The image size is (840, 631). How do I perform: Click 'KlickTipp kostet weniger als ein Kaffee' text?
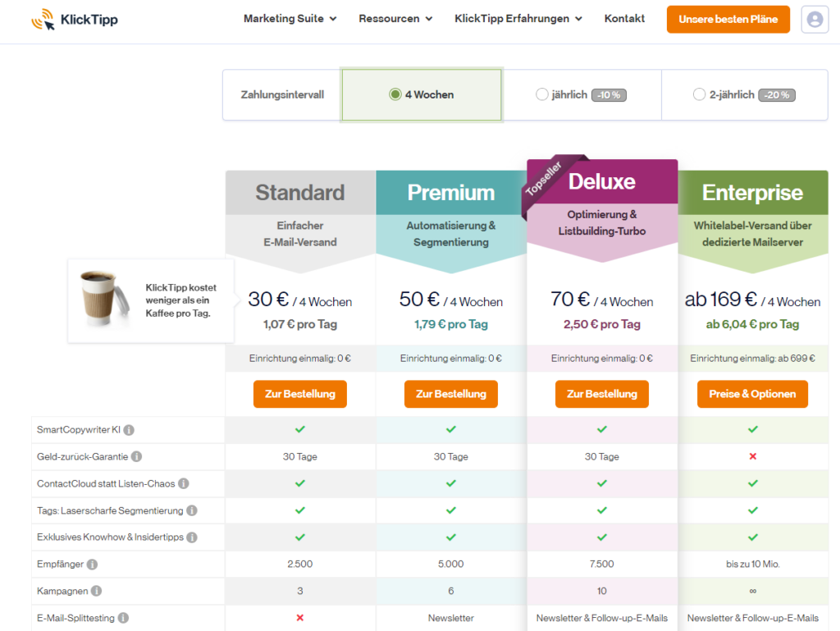pyautogui.click(x=180, y=300)
